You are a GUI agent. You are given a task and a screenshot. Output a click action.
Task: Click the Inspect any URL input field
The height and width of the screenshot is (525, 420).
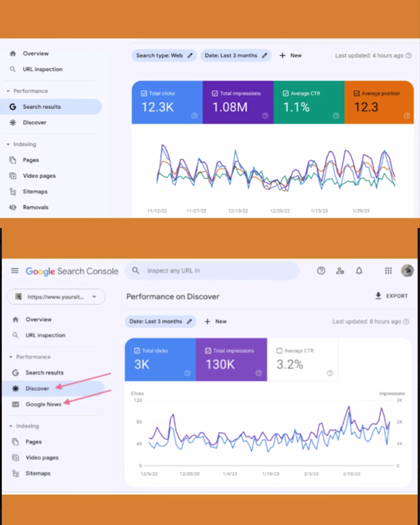coord(212,271)
